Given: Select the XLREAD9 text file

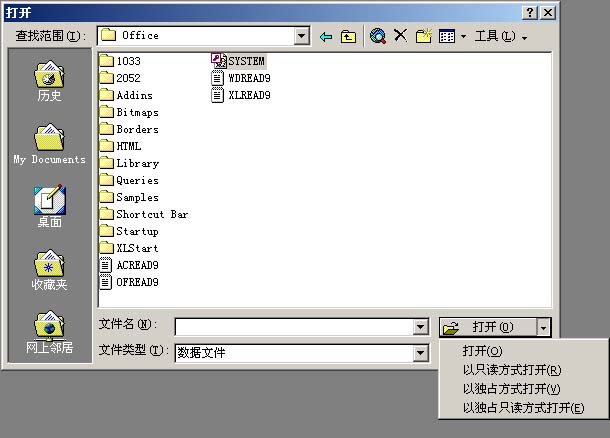Looking at the screenshot, I should coord(241,95).
